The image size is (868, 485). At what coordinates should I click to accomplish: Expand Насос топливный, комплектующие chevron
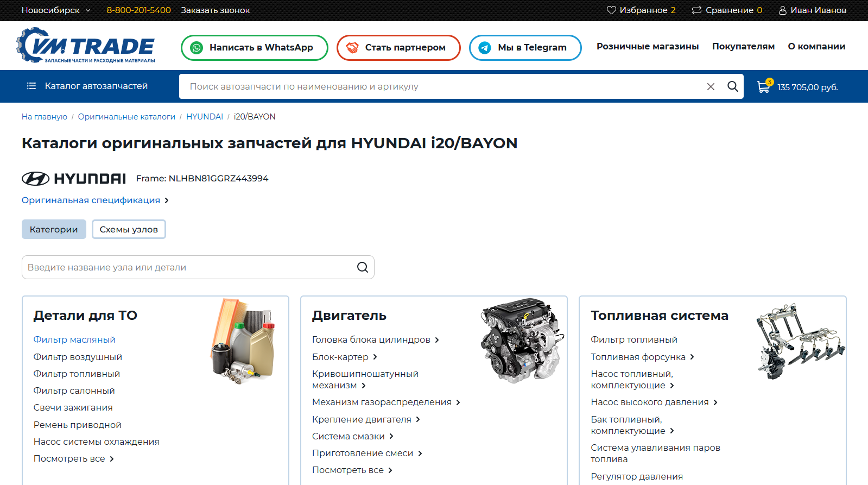click(x=672, y=386)
